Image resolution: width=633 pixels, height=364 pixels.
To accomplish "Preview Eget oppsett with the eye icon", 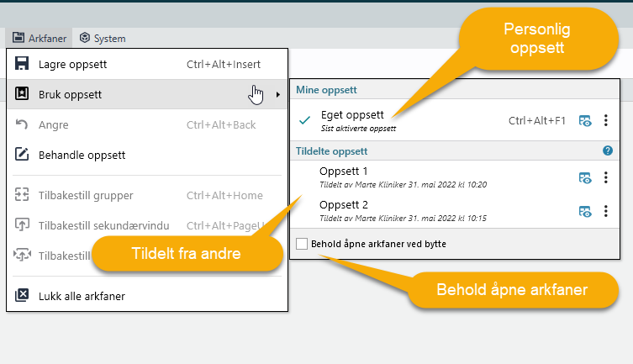I will coord(585,121).
